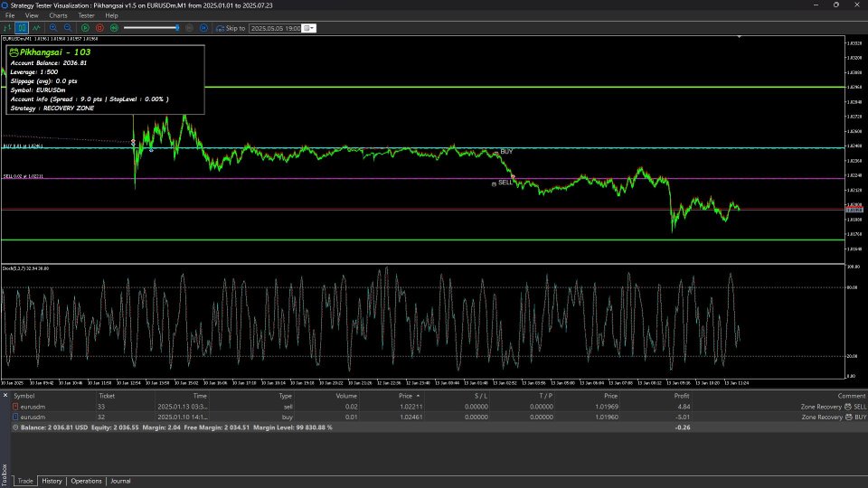Open the File menu
The width and height of the screenshot is (868, 488).
coord(10,15)
